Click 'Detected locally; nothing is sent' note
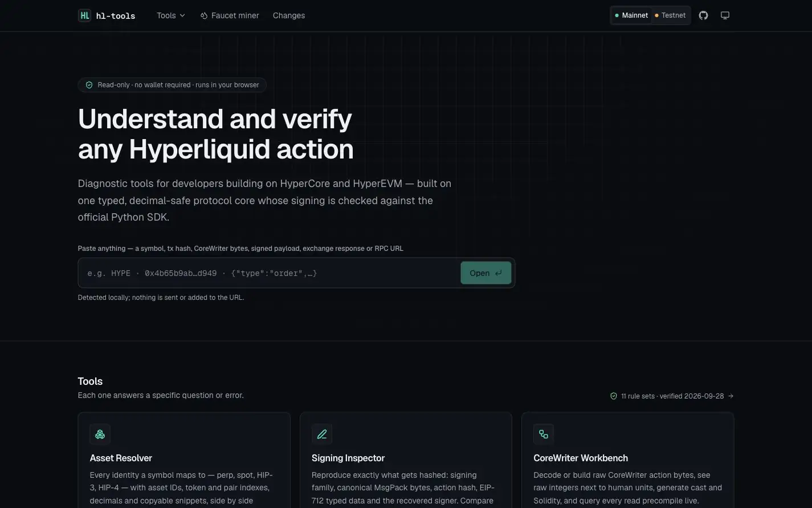The image size is (812, 508). click(x=161, y=298)
